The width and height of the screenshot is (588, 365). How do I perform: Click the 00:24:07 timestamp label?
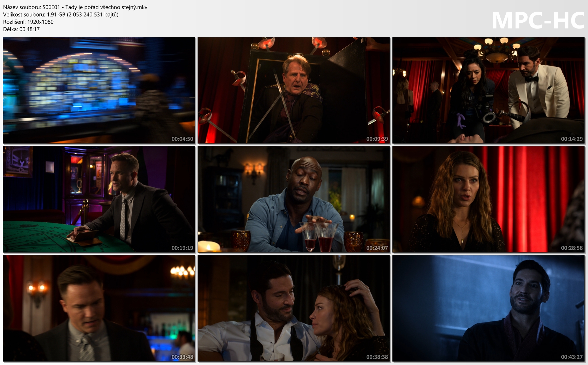point(377,248)
